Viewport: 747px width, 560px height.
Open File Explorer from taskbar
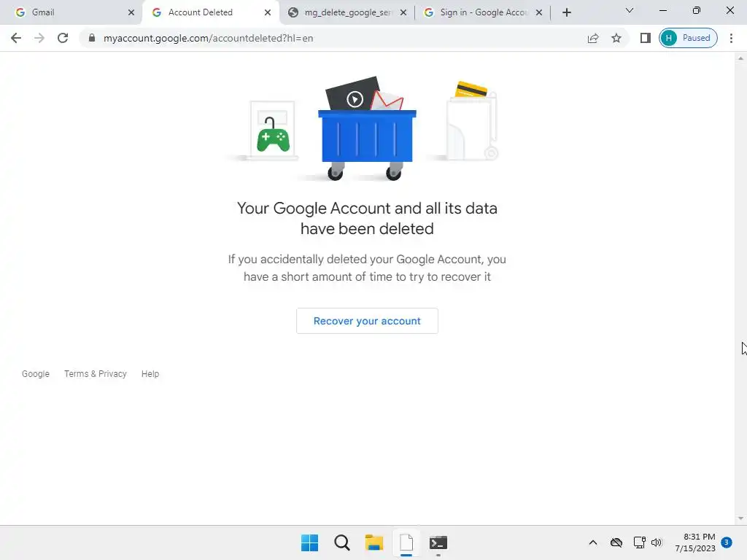(x=374, y=542)
